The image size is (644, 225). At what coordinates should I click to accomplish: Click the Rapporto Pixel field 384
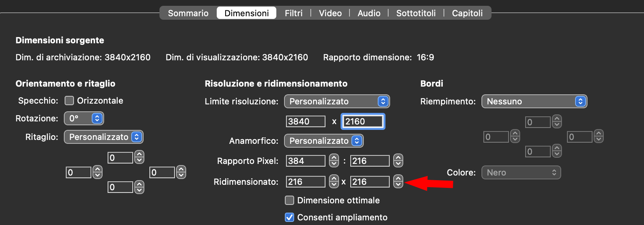[306, 161]
